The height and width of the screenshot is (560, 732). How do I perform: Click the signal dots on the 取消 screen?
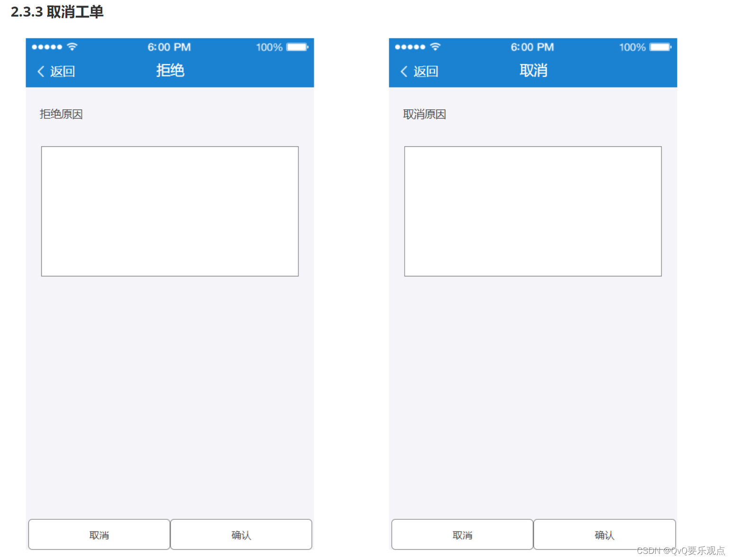click(x=410, y=47)
